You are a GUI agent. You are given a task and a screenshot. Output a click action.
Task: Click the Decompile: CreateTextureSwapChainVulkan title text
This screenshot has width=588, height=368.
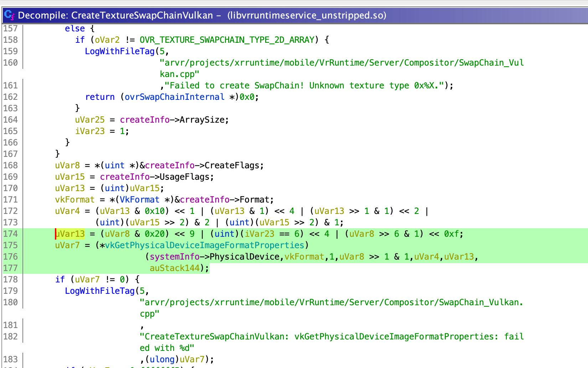pyautogui.click(x=115, y=15)
